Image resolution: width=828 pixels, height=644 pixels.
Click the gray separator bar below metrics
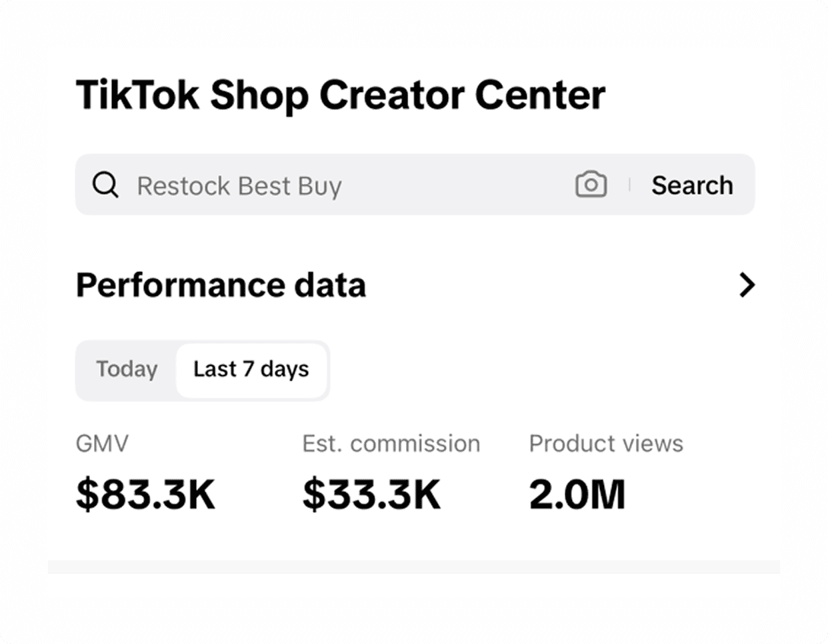[413, 567]
